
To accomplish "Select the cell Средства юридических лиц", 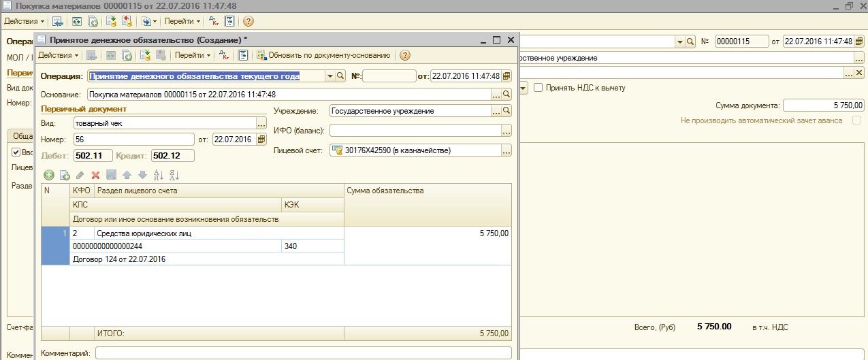I will [219, 233].
